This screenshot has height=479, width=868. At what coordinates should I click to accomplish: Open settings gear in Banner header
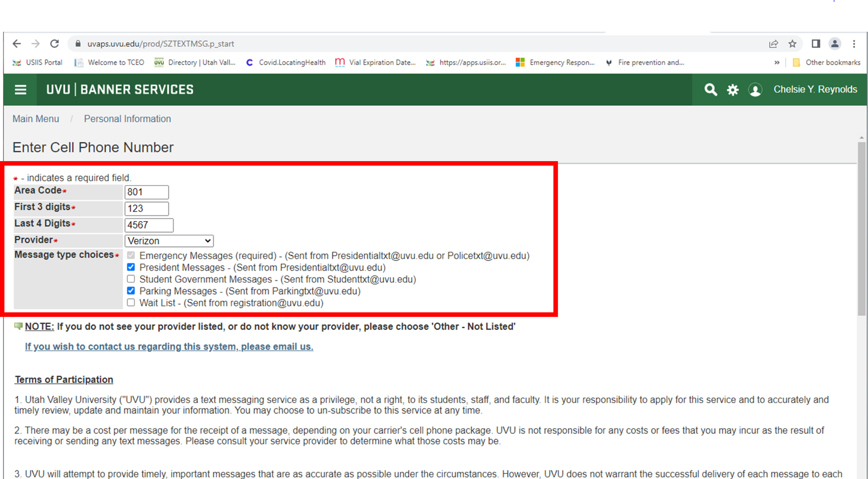(733, 90)
